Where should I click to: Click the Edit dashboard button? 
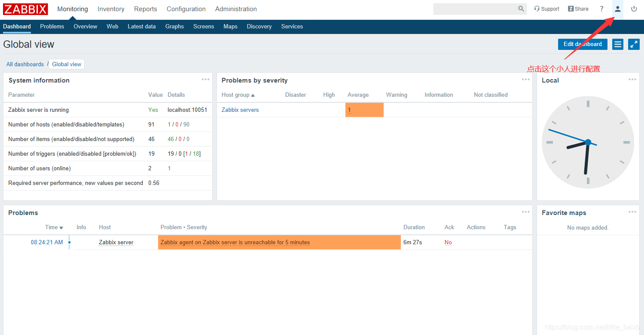[583, 44]
